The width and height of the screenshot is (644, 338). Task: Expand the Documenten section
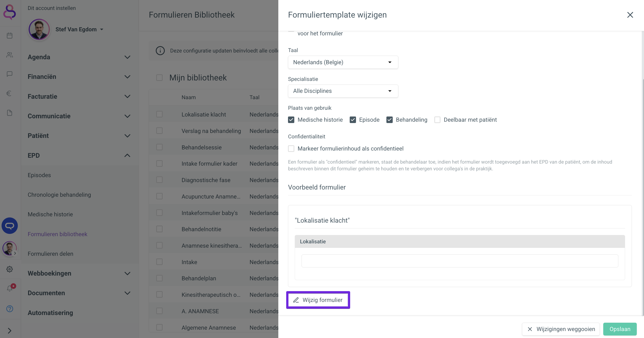(x=79, y=293)
